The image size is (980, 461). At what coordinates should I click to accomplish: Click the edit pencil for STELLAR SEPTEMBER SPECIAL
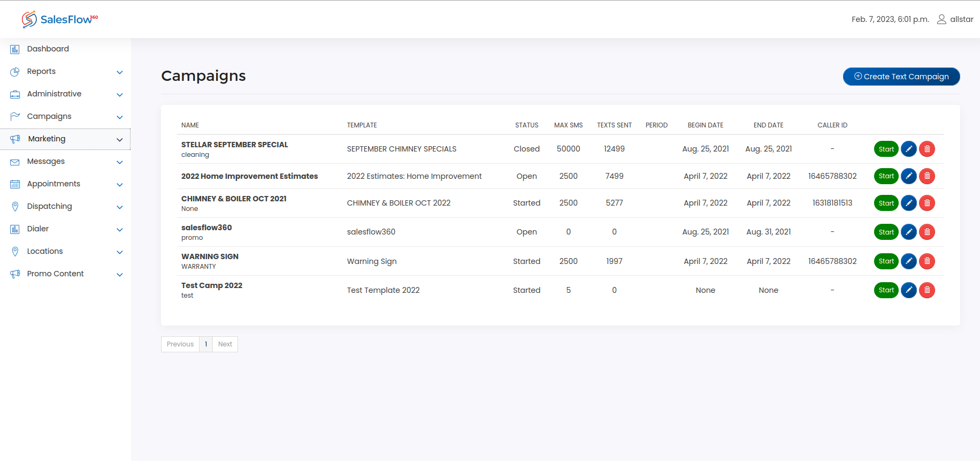point(908,149)
